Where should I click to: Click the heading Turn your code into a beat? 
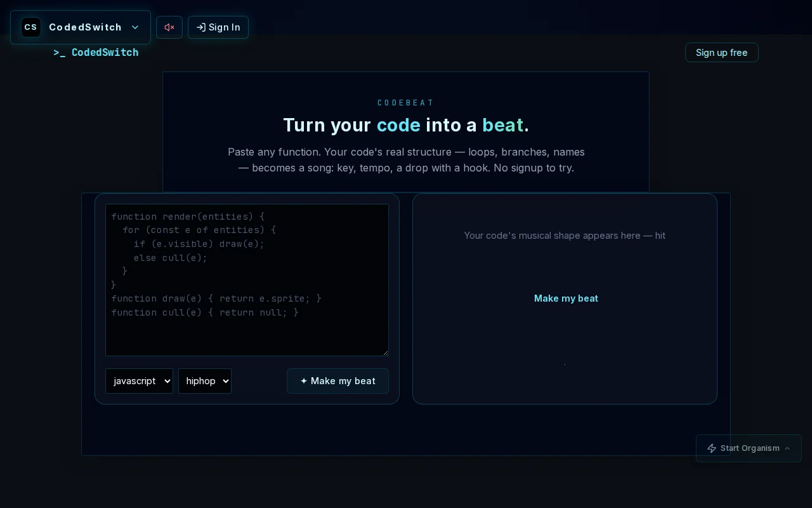pyautogui.click(x=406, y=125)
